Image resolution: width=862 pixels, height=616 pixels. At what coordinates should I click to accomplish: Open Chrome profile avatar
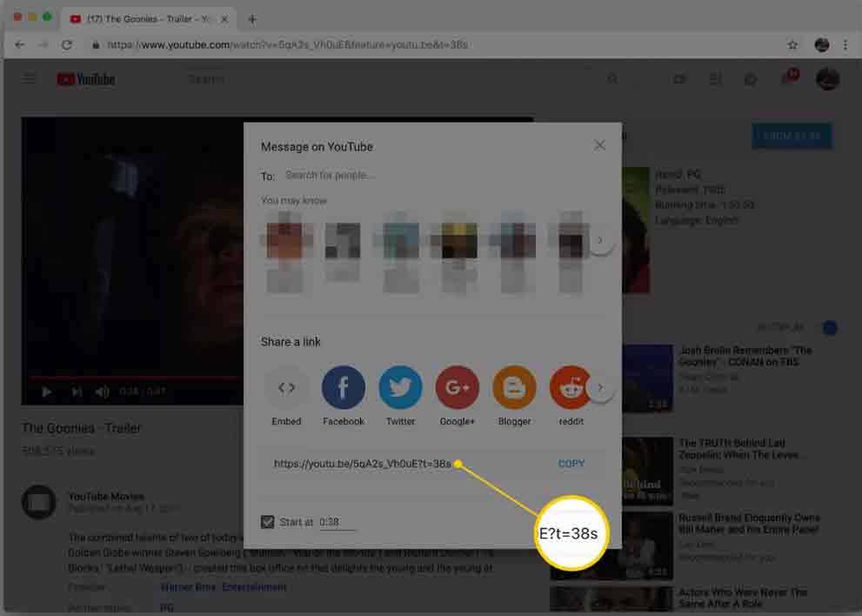click(x=822, y=44)
